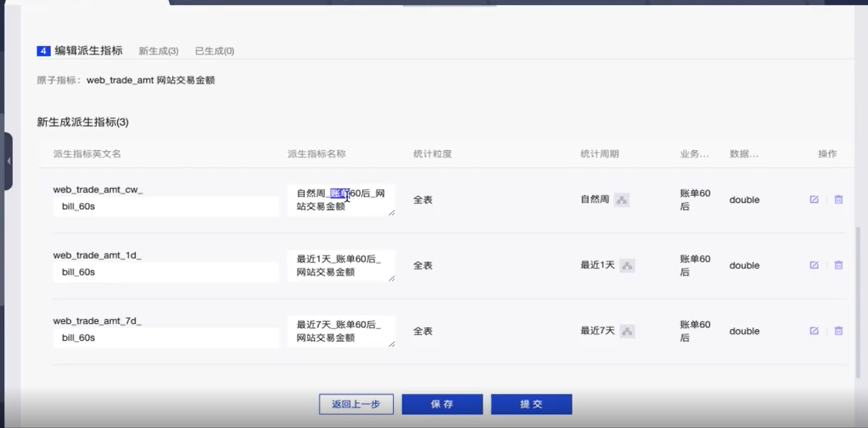Image resolution: width=868 pixels, height=428 pixels.
Task: Select the 新生成(3) tab
Action: coord(160,51)
